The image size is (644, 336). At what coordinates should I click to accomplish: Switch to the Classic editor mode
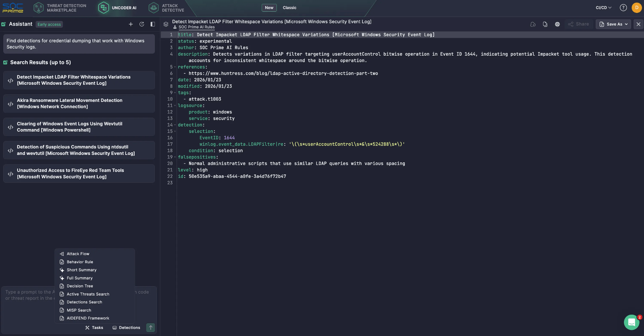289,7
